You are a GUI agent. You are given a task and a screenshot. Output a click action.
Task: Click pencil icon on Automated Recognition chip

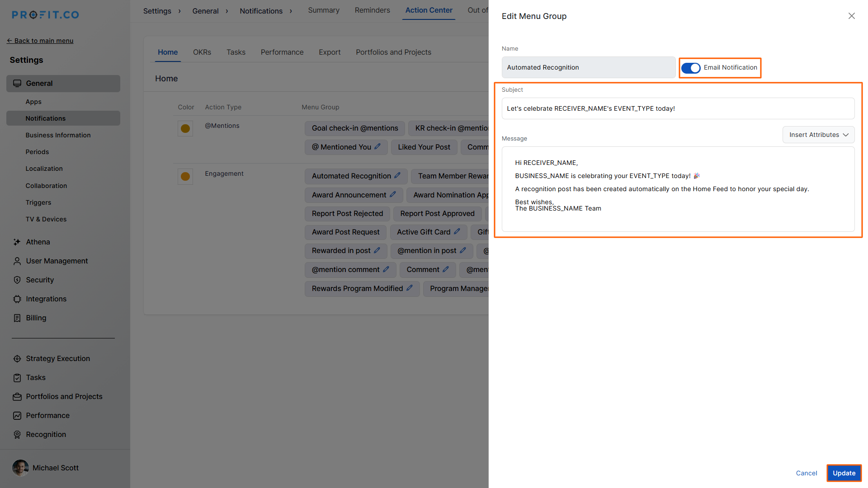[397, 175]
